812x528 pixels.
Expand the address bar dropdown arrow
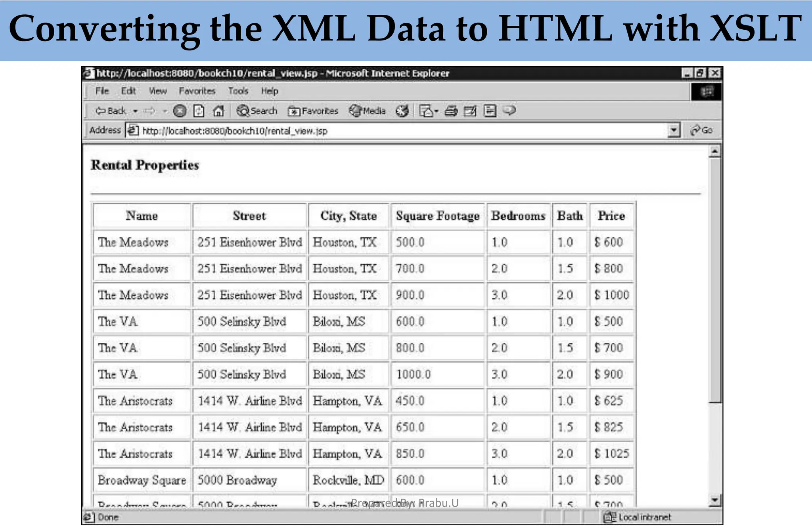(674, 130)
